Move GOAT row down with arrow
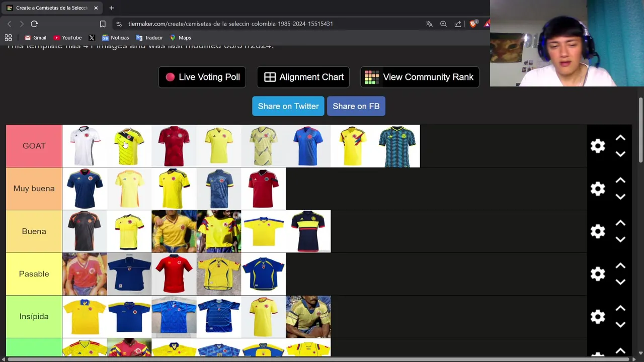644x362 pixels. pos(620,154)
